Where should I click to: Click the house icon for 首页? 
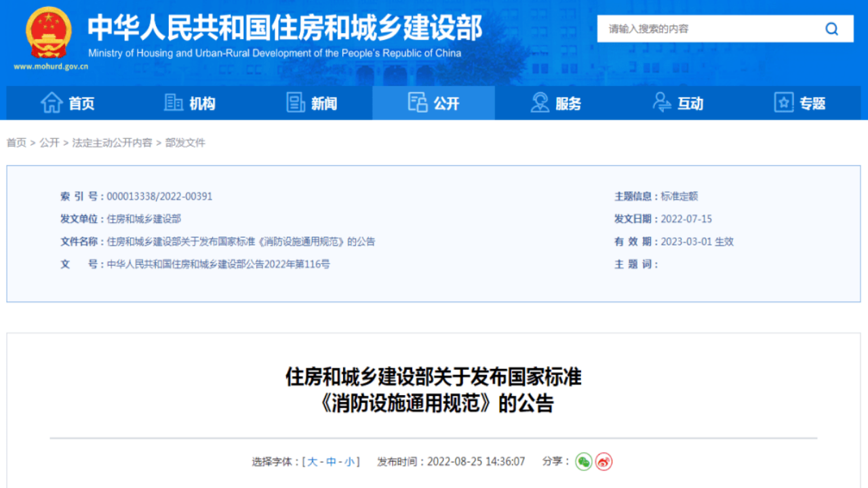coord(52,103)
